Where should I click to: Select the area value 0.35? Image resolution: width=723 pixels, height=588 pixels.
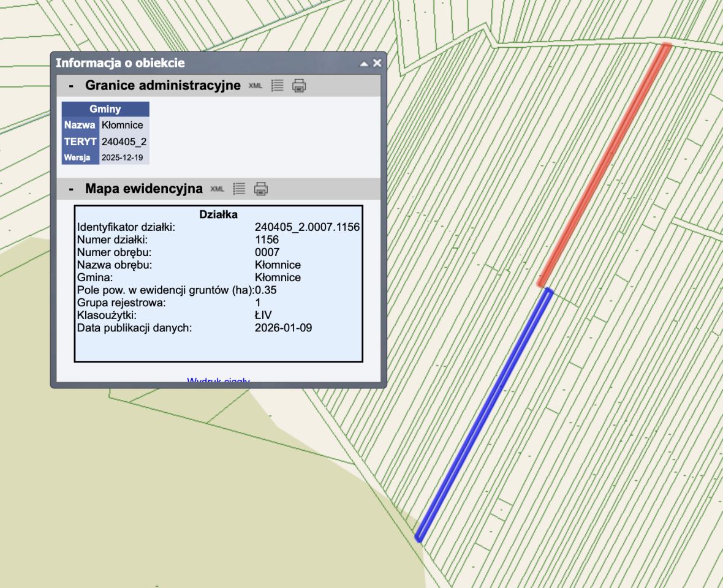[x=265, y=290]
